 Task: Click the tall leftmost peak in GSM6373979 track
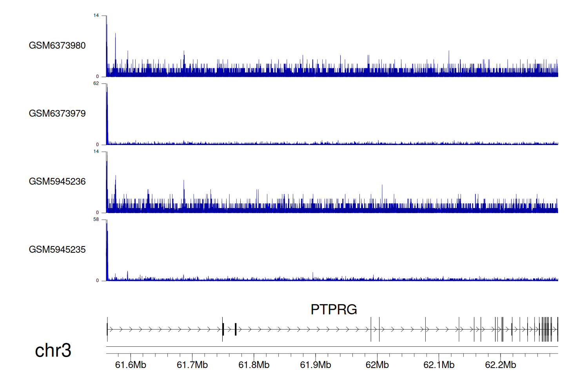tap(107, 114)
